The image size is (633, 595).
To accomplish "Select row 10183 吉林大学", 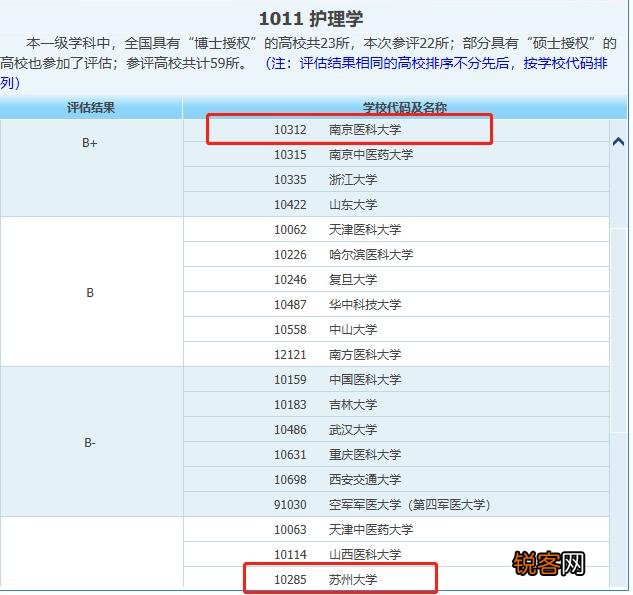I will (x=396, y=405).
